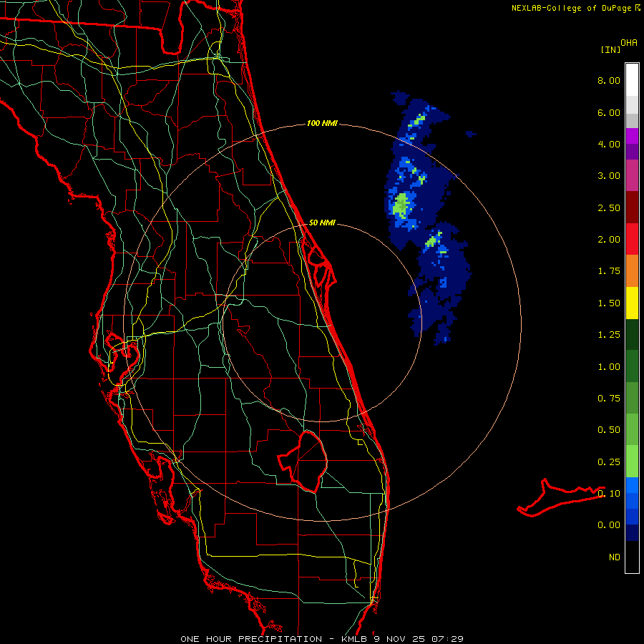Pick the yellow swatch beside 1.50

click(x=632, y=303)
